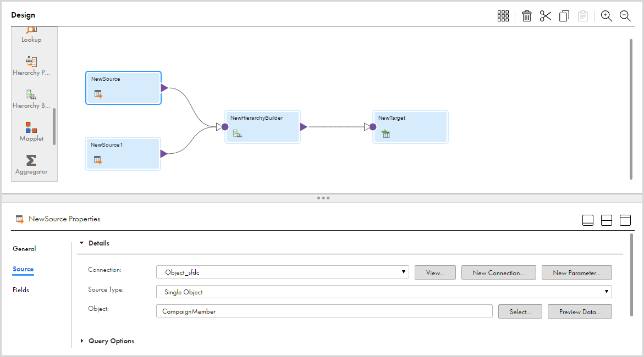Open the Fields properties tab

[x=21, y=289]
